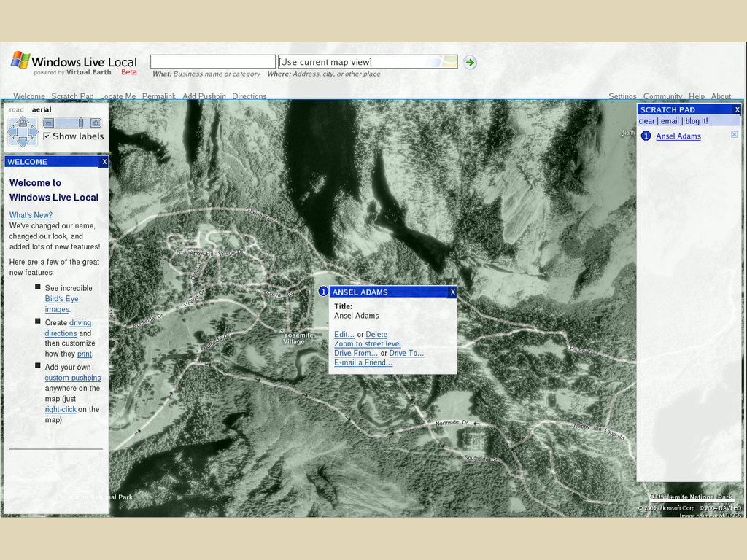Screen dimensions: 747x560
Task: Close the Welcome panel
Action: pyautogui.click(x=104, y=162)
